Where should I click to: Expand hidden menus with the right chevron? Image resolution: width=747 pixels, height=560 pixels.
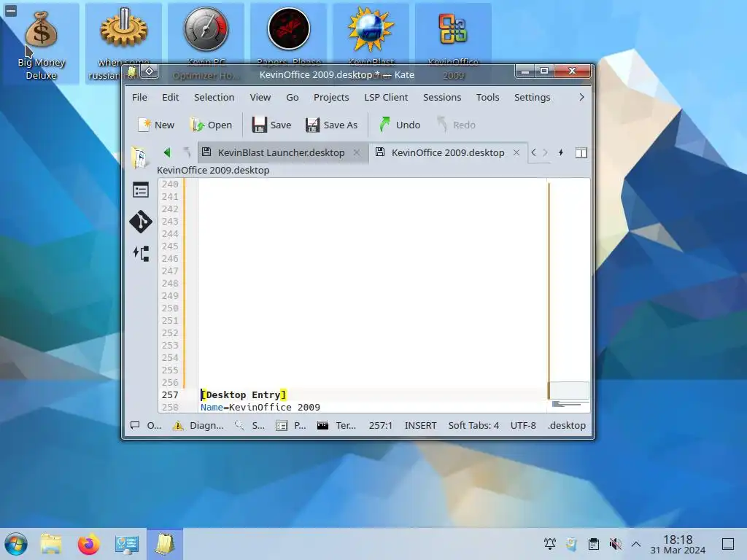pos(581,97)
